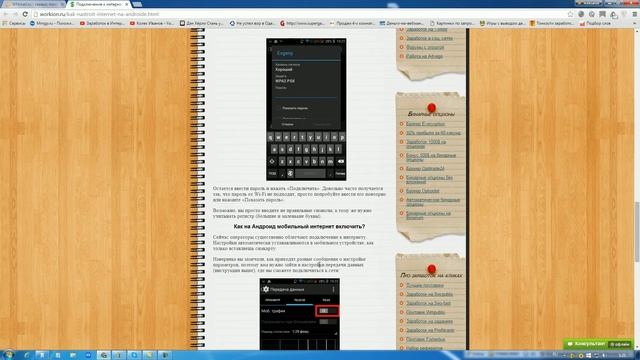Open the 'Деньги-на-вебмани' bookmark

click(x=402, y=23)
